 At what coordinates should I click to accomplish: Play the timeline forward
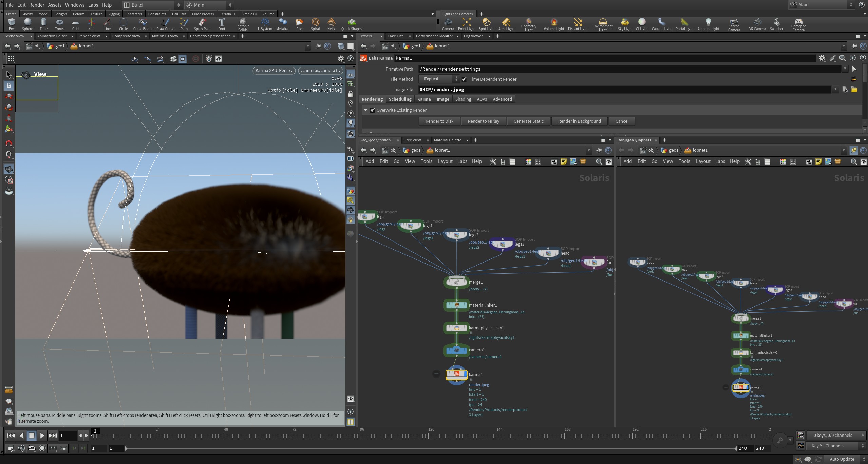(x=42, y=436)
